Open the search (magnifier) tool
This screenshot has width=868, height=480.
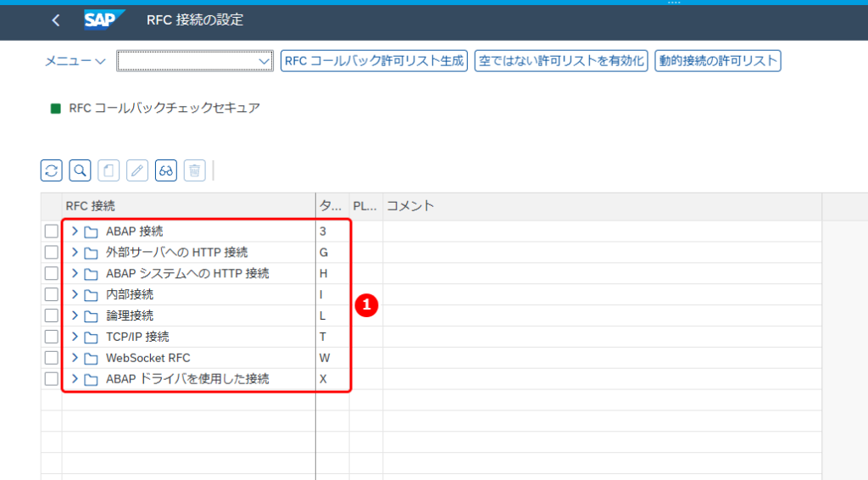pos(81,170)
